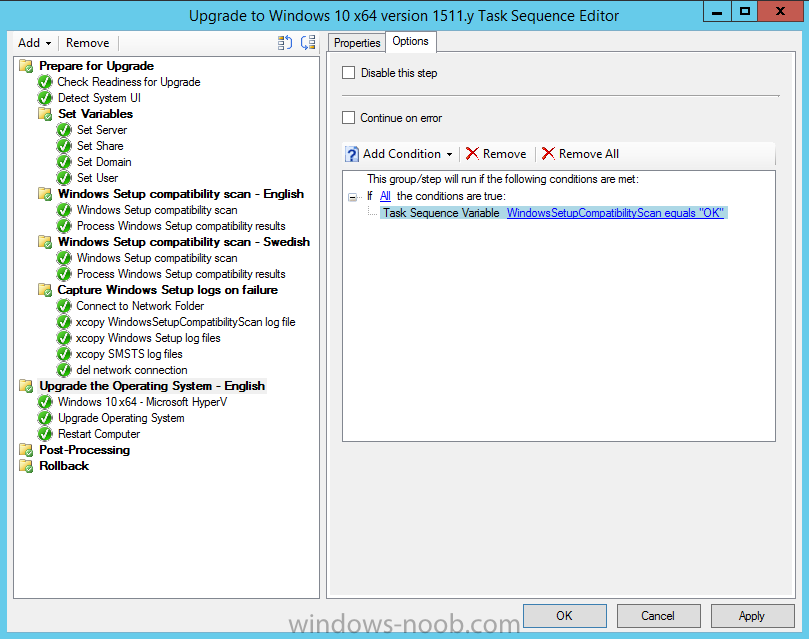Select the Task Sequence Variable condition row

coord(553,213)
